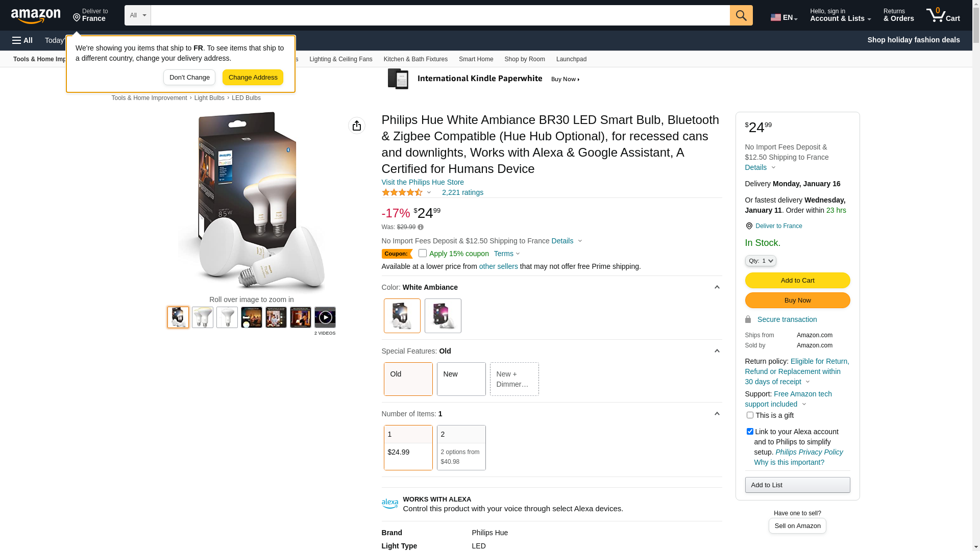This screenshot has height=551, width=980.
Task: Open the All hamburger menu
Action: [22, 40]
